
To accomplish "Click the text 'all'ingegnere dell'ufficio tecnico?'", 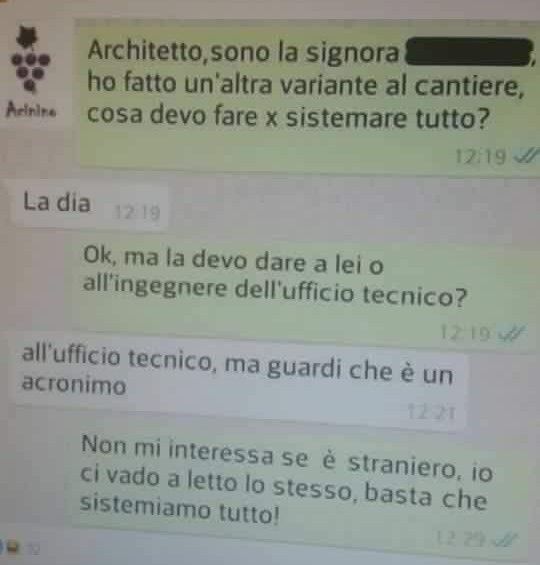I will [275, 292].
